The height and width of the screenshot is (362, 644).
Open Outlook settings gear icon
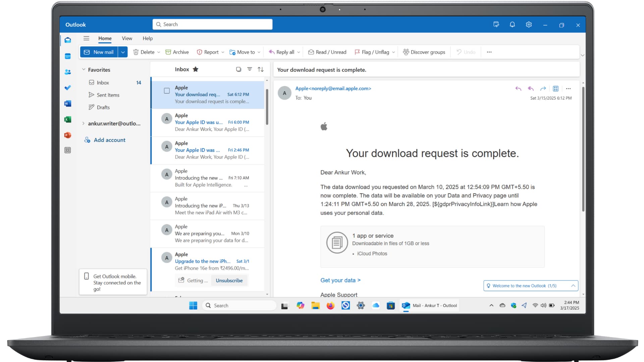(x=529, y=24)
